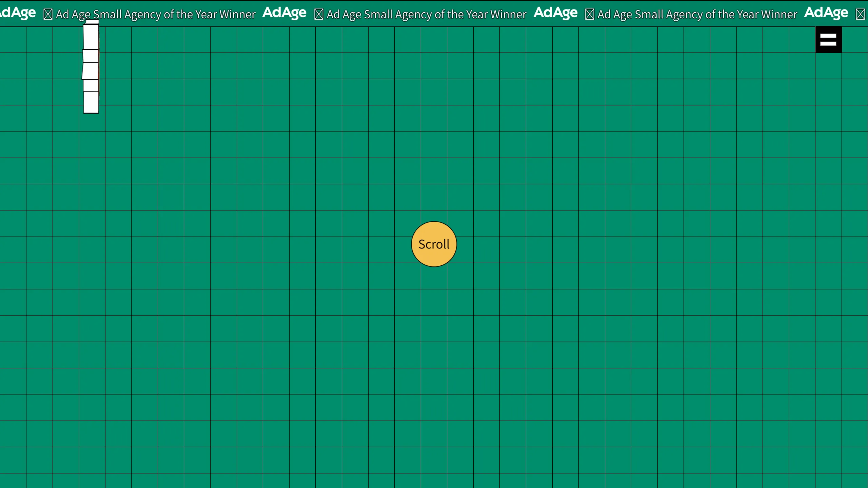Click the second AdAge logo in the ticker

284,13
